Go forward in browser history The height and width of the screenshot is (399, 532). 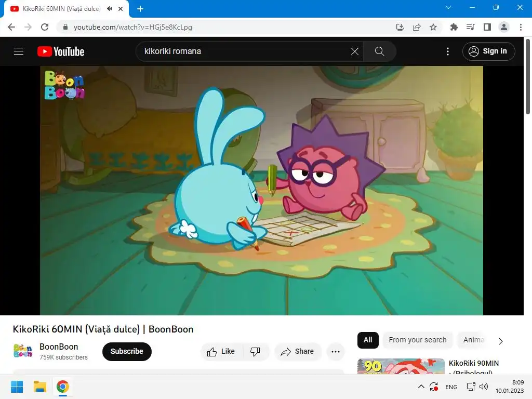pyautogui.click(x=28, y=27)
